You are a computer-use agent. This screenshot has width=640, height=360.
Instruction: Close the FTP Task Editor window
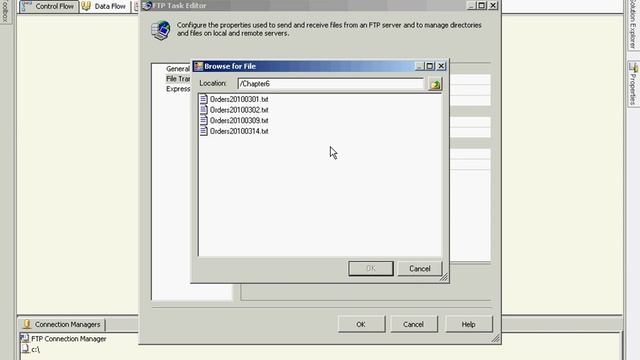point(493,5)
